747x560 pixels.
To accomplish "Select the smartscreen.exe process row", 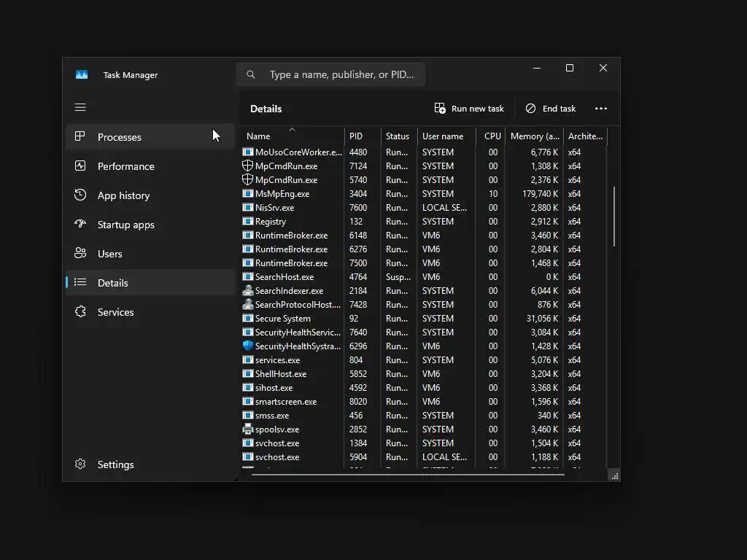I will pyautogui.click(x=423, y=401).
